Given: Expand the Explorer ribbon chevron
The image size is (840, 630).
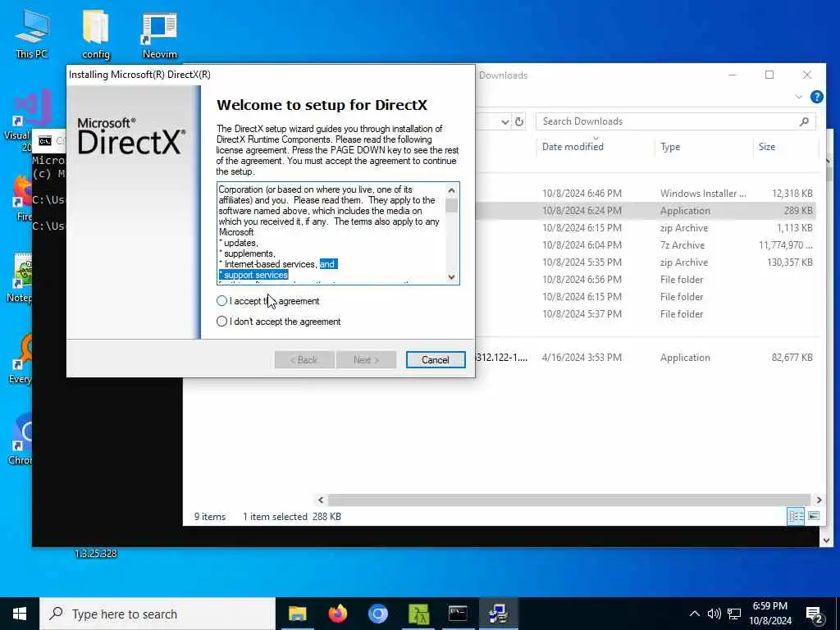Looking at the screenshot, I should point(798,97).
